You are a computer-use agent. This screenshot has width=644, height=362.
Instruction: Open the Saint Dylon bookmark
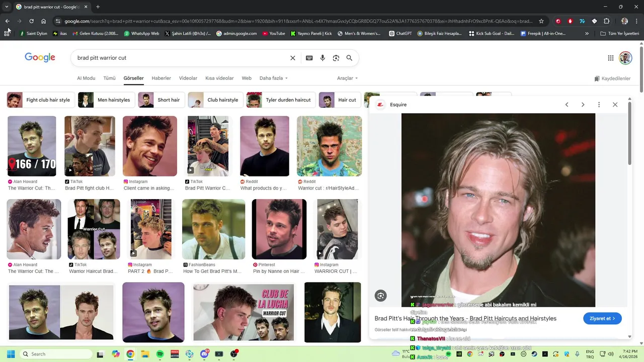[x=33, y=34]
